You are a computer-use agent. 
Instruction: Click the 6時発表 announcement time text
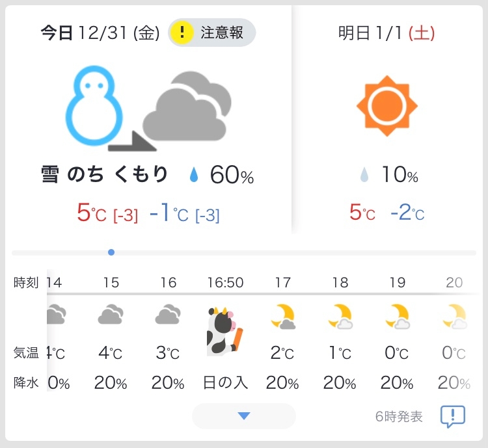(x=399, y=417)
